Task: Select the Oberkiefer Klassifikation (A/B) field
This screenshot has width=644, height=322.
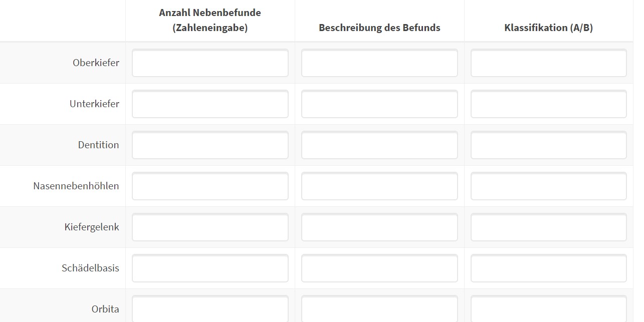Action: pos(548,63)
